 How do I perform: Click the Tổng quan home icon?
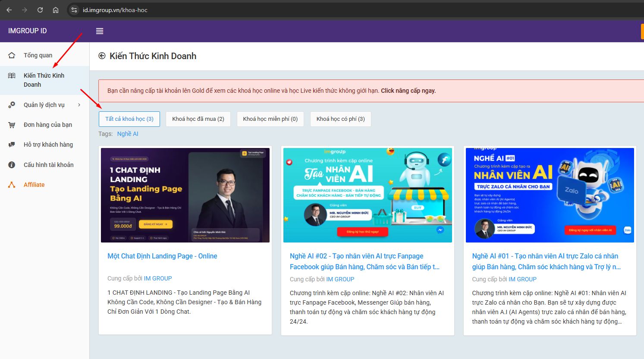12,55
